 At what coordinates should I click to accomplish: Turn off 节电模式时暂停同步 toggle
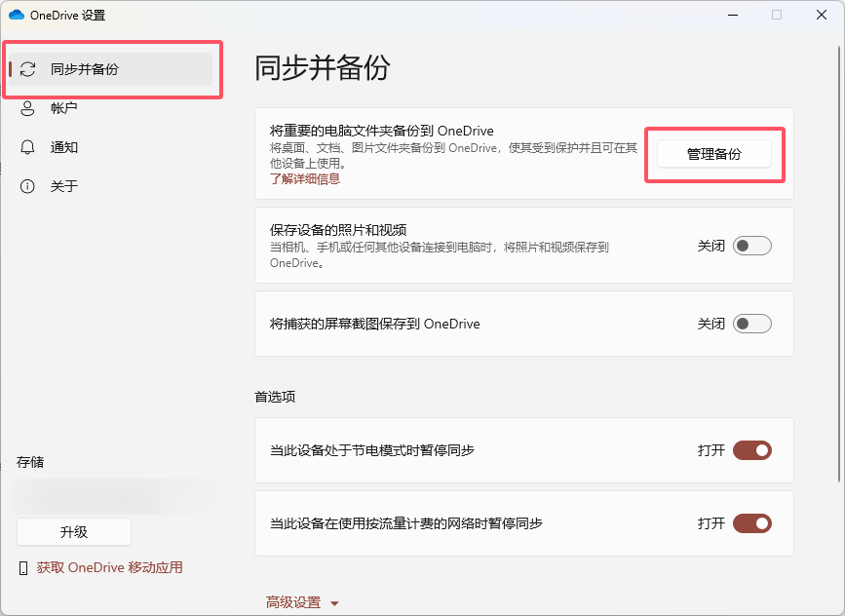[752, 450]
